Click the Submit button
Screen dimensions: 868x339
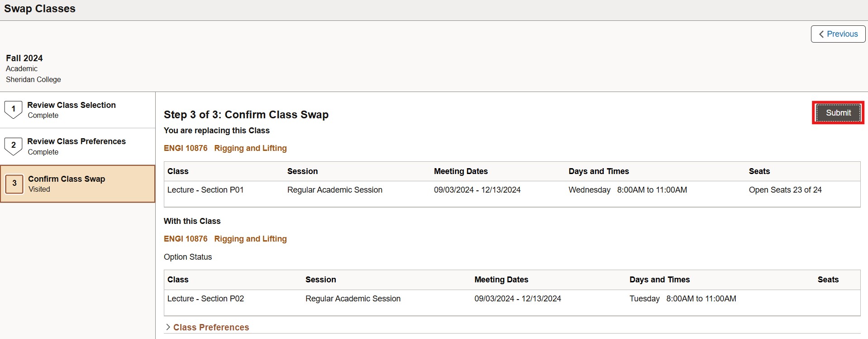click(x=838, y=113)
